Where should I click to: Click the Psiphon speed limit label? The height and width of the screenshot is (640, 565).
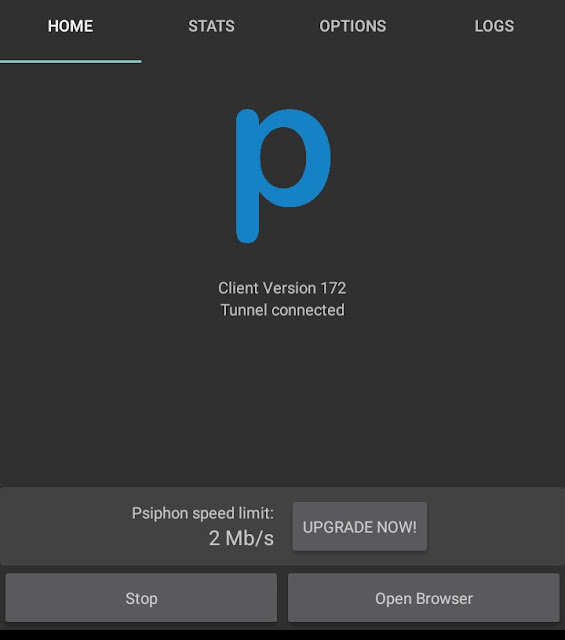[203, 513]
